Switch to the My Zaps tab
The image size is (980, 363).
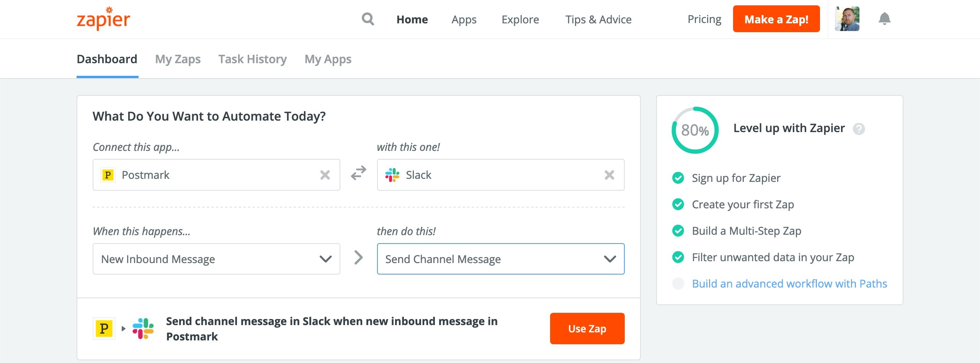(x=178, y=59)
